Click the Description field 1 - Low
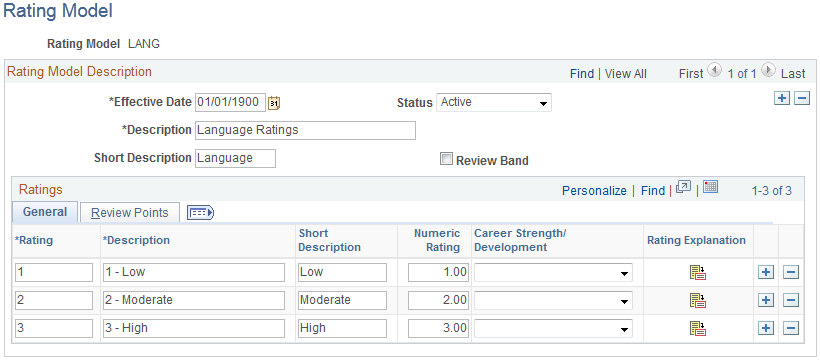The height and width of the screenshot is (360, 820). point(193,272)
